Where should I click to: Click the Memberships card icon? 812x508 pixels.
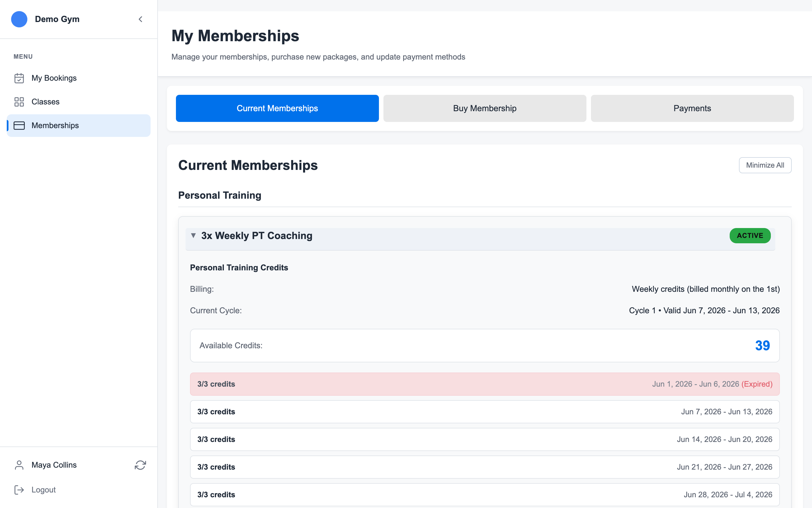click(19, 125)
